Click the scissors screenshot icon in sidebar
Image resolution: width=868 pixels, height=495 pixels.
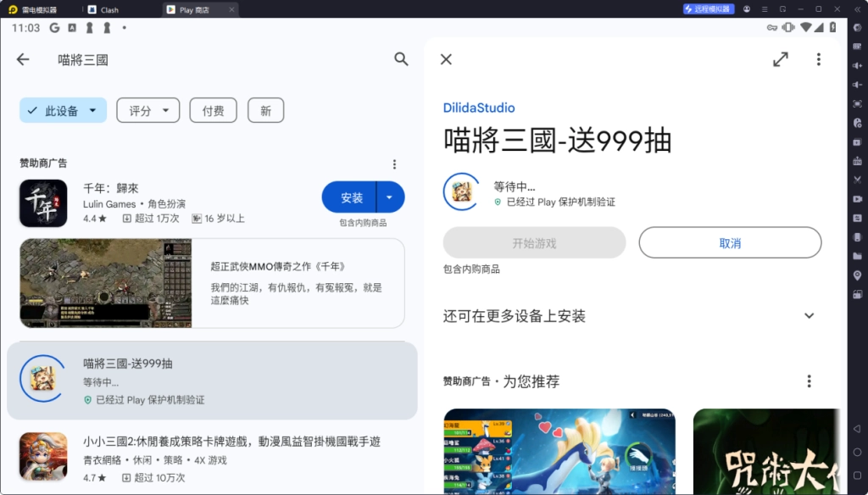pos(858,180)
